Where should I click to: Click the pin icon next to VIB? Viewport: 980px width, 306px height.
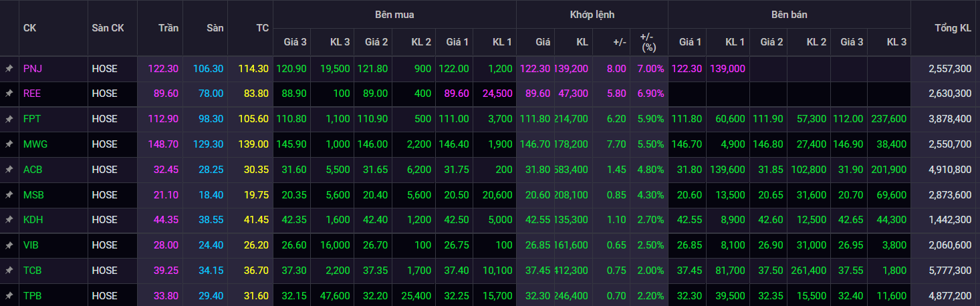9,245
